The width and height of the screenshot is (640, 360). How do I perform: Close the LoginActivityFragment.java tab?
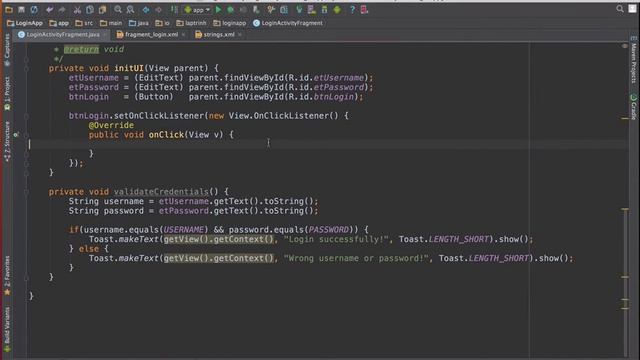[105, 35]
